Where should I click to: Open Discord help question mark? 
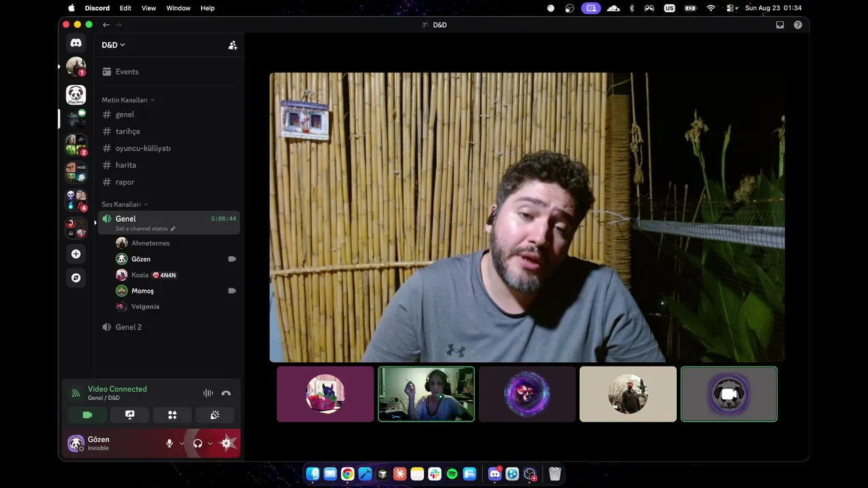click(797, 25)
